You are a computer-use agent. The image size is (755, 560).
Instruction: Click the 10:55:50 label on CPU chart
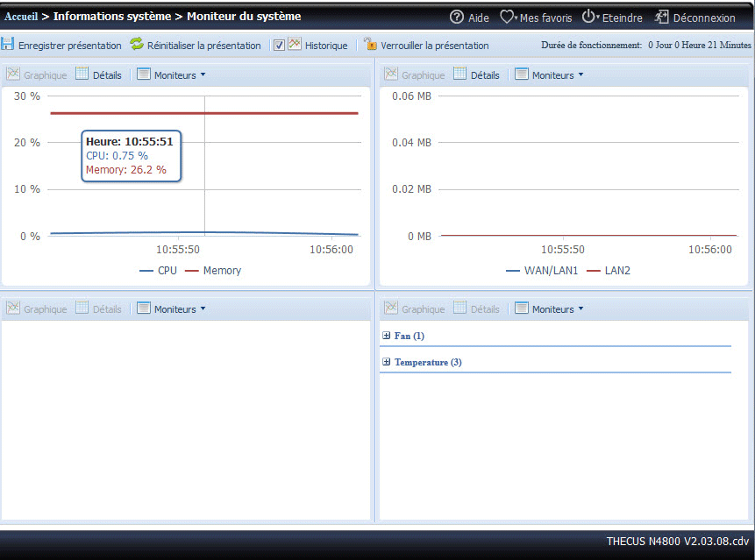(x=178, y=250)
